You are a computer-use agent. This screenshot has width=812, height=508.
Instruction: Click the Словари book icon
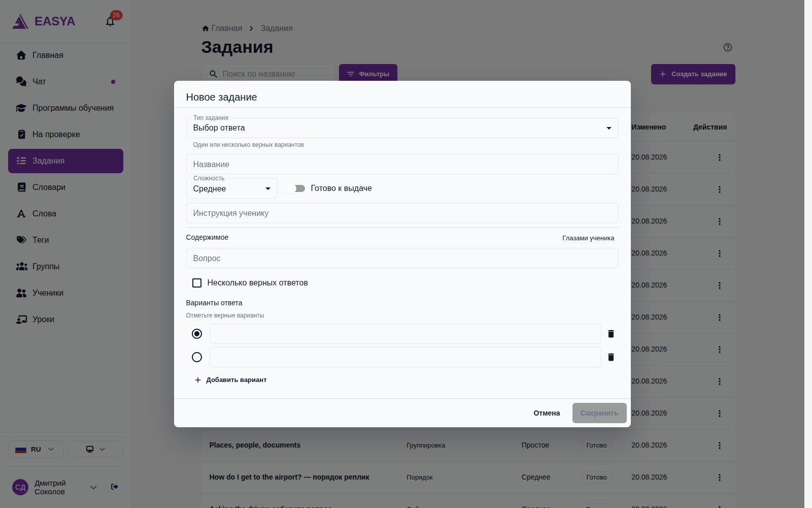(21, 187)
